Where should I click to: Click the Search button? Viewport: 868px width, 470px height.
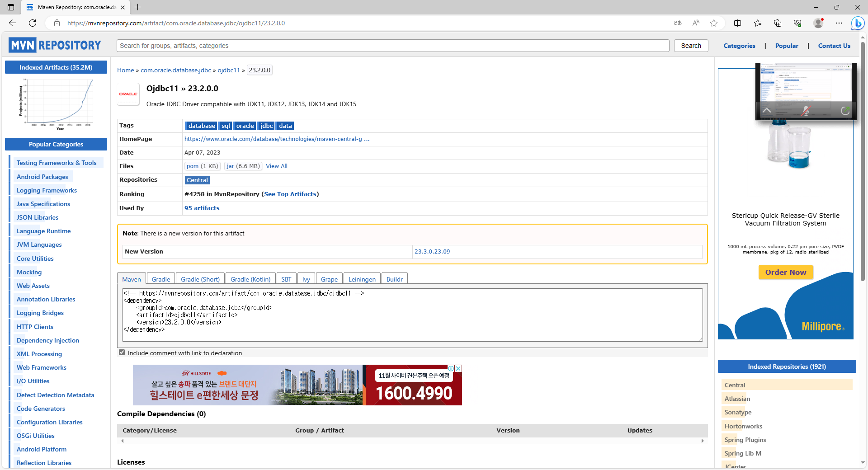pos(691,46)
